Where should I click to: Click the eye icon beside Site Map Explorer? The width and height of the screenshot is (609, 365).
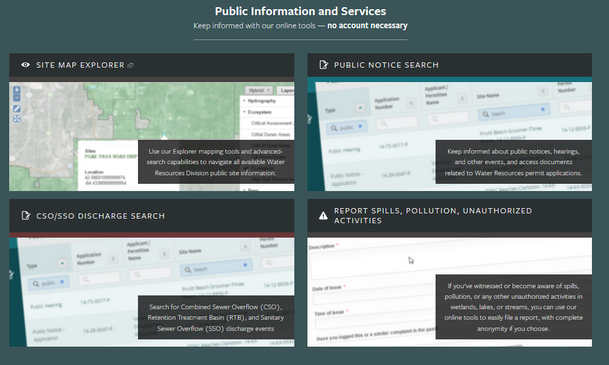pos(26,65)
